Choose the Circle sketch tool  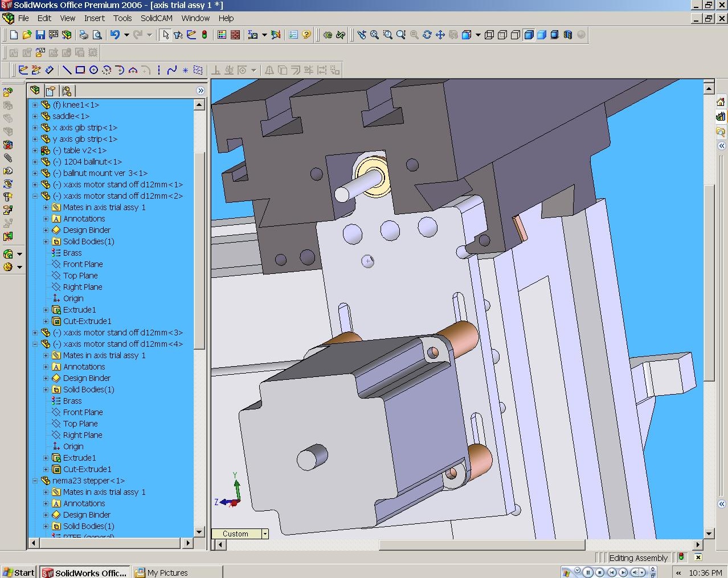click(93, 70)
